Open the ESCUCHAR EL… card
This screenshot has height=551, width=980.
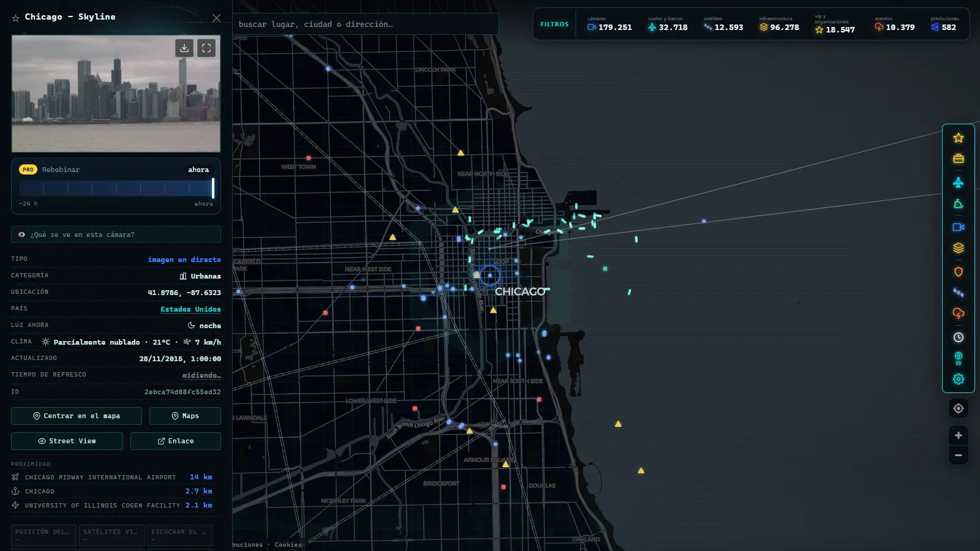(180, 535)
